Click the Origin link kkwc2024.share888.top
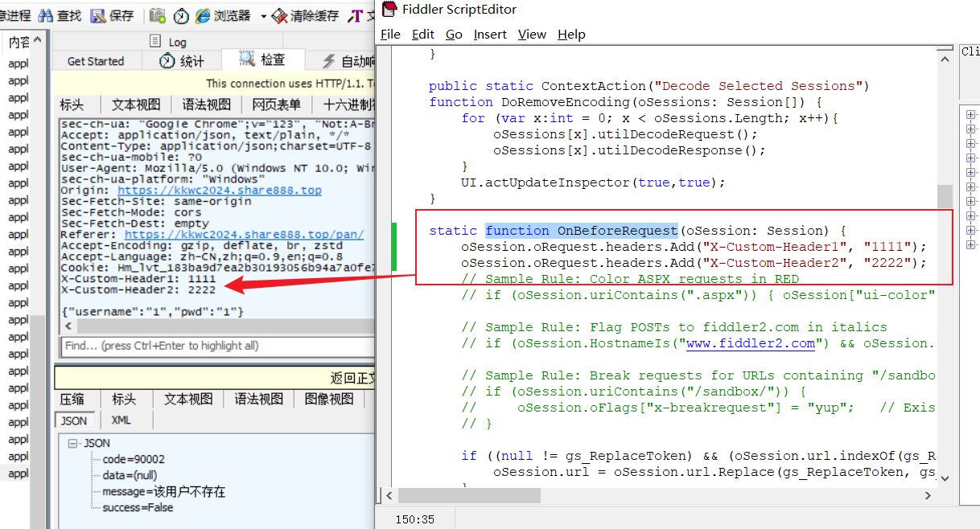 pyautogui.click(x=220, y=191)
